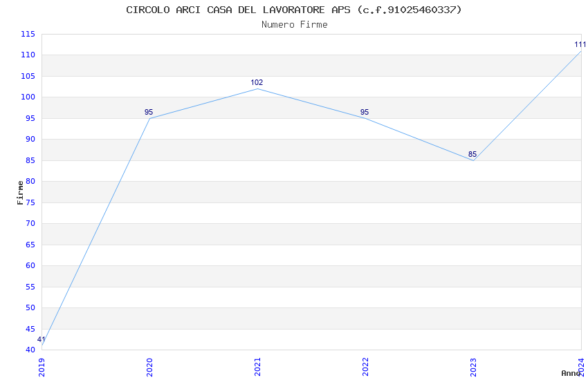This screenshot has width=588, height=380.
Task: Click the data label 111 for 2024
Action: point(580,44)
